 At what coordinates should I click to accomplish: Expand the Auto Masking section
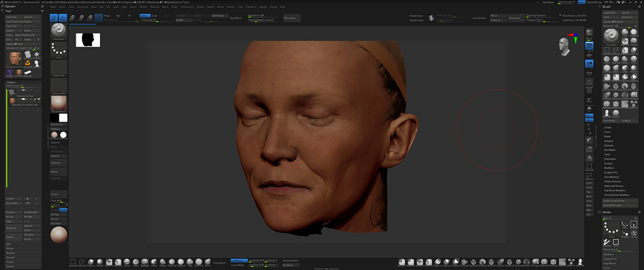click(x=611, y=177)
